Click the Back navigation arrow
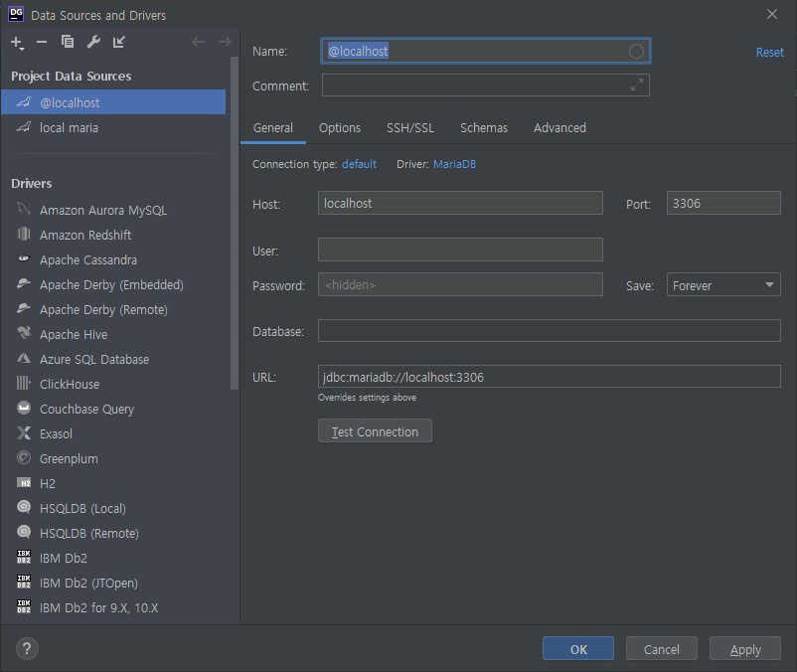 click(x=198, y=42)
